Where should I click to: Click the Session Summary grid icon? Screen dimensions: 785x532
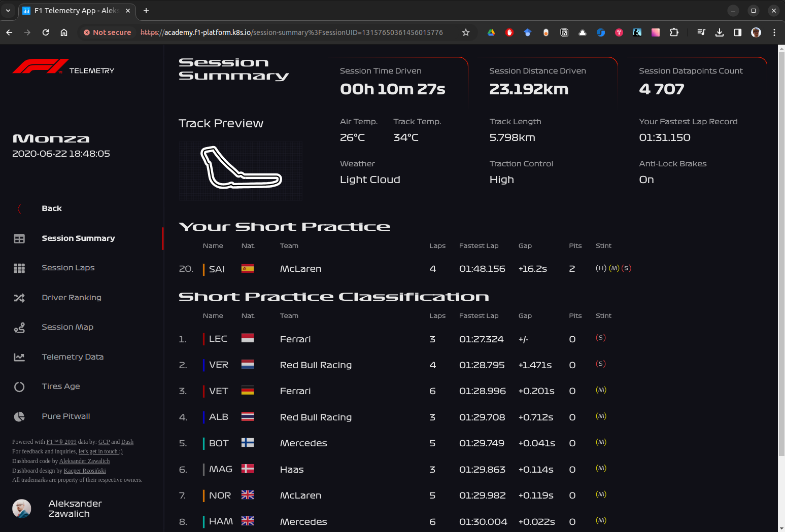point(19,238)
